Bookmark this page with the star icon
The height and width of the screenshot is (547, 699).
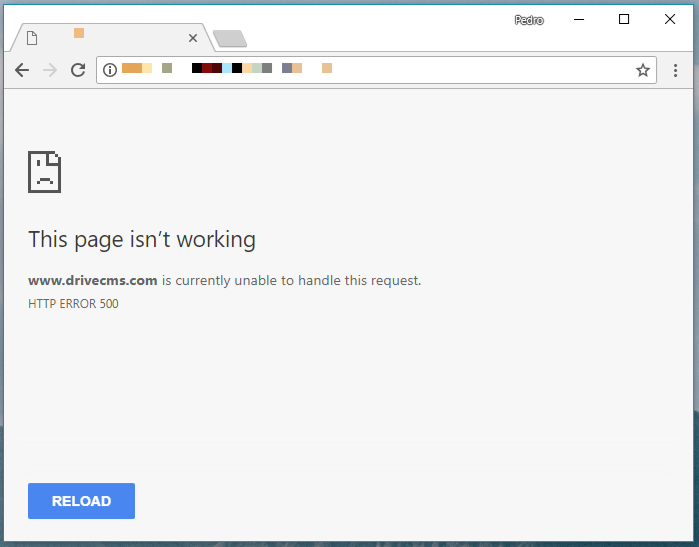pos(642,70)
